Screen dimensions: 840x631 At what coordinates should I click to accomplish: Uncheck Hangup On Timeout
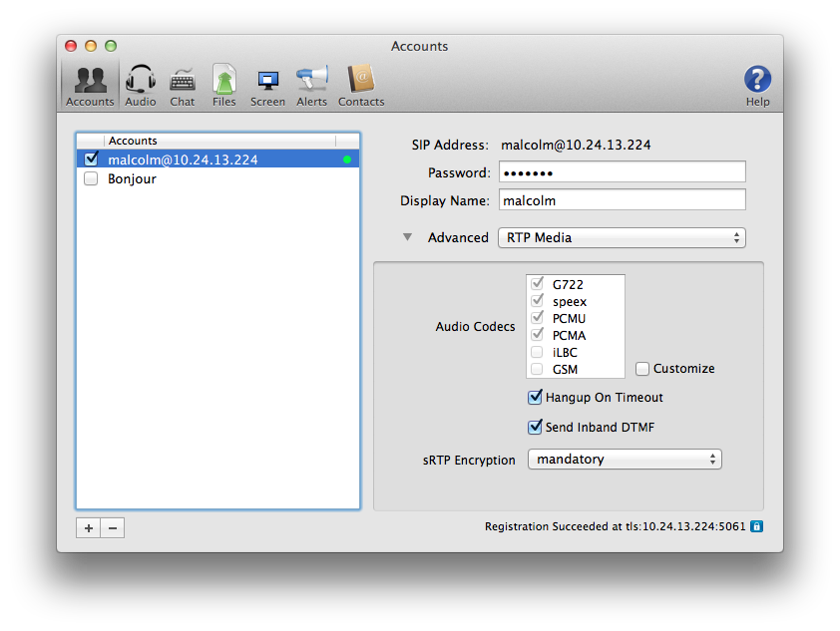(535, 398)
